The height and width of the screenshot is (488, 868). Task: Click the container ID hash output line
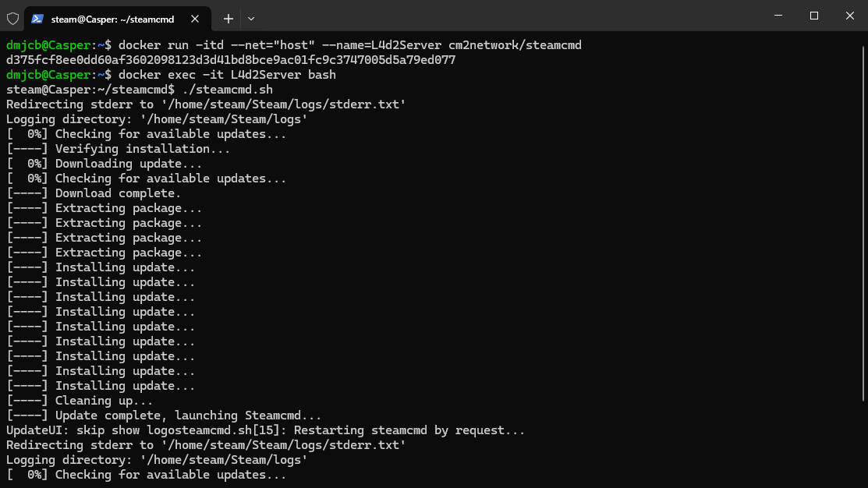(231, 60)
